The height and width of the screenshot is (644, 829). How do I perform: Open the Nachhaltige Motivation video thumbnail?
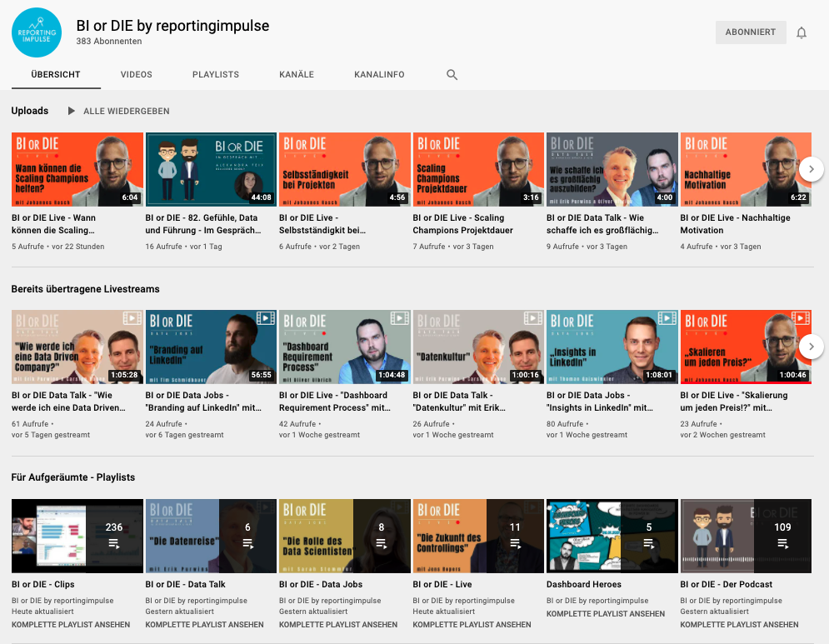pyautogui.click(x=745, y=169)
